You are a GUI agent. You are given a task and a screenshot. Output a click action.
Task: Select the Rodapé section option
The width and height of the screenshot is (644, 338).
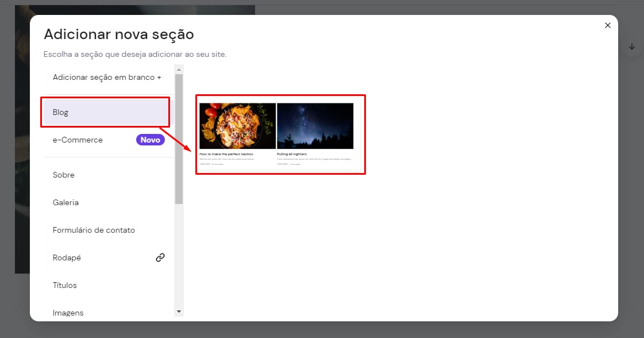pyautogui.click(x=67, y=258)
